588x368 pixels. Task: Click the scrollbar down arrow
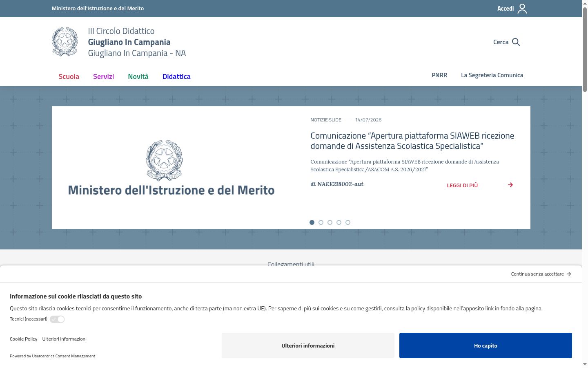585,364
